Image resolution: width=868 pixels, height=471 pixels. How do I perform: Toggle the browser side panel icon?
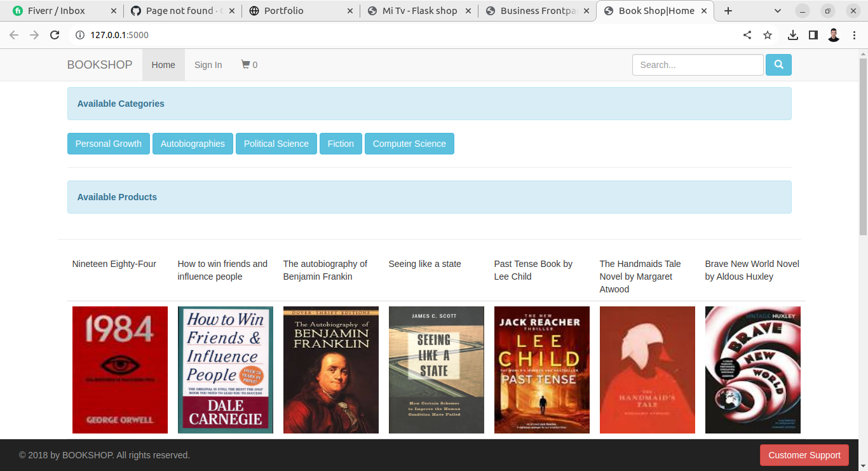(813, 35)
